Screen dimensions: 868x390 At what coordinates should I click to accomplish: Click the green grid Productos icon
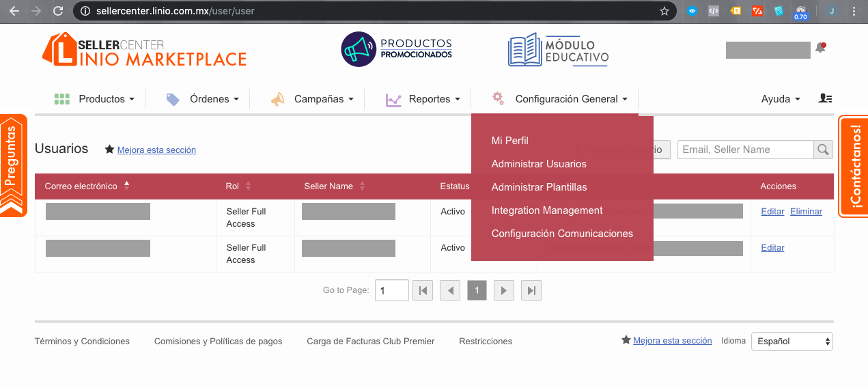62,99
